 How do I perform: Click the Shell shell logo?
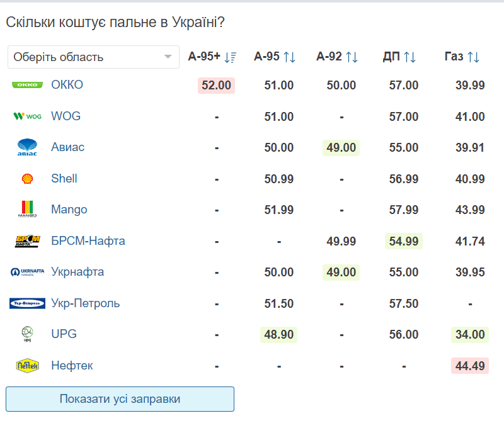click(x=27, y=179)
